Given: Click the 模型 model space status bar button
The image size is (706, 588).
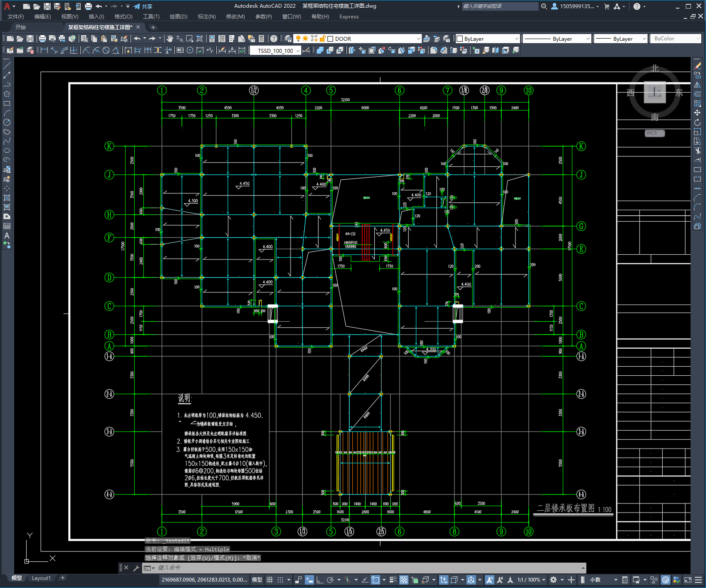Looking at the screenshot, I should (257, 580).
